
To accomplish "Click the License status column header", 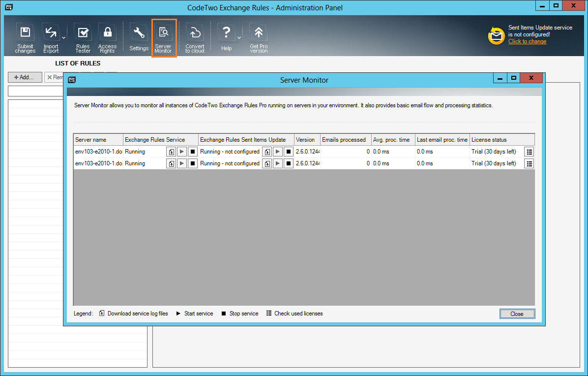I will point(502,140).
